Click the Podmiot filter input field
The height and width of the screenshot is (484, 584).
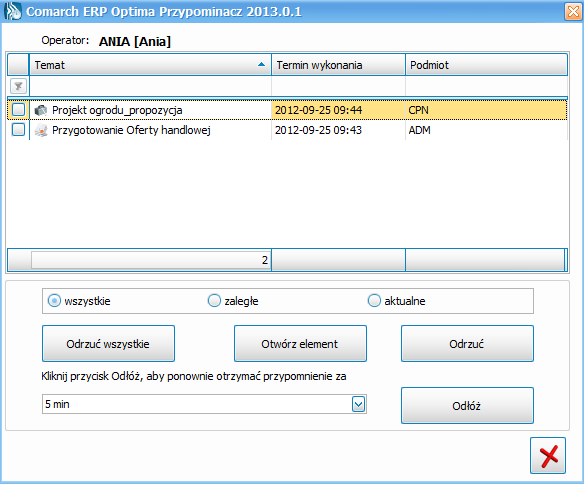pos(486,87)
